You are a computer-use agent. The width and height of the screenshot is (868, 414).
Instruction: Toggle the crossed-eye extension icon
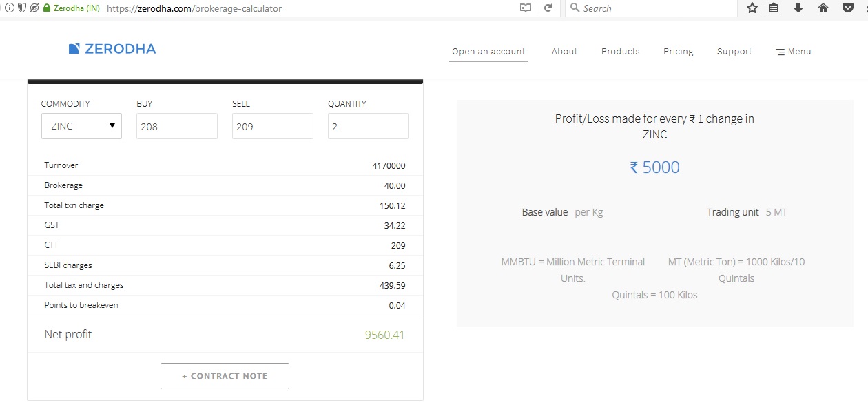click(33, 8)
